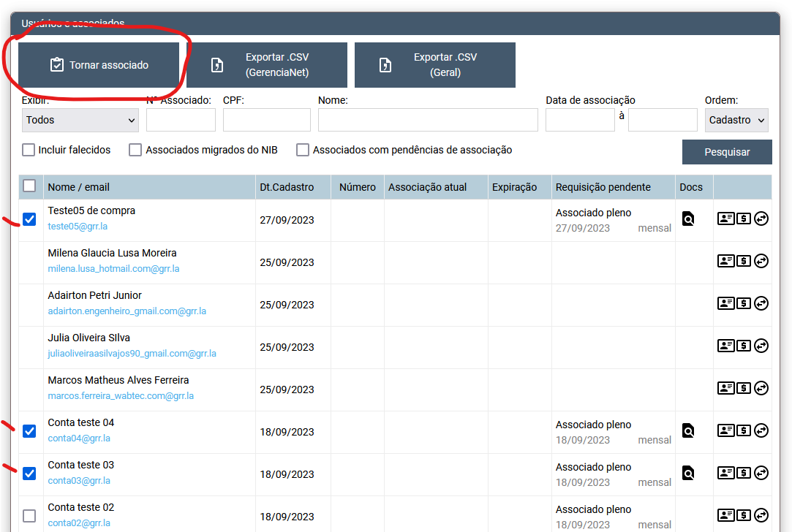Viewport: 792px width, 532px height.
Task: Open docs magnifier icon for Conta teste 04
Action: click(x=687, y=431)
